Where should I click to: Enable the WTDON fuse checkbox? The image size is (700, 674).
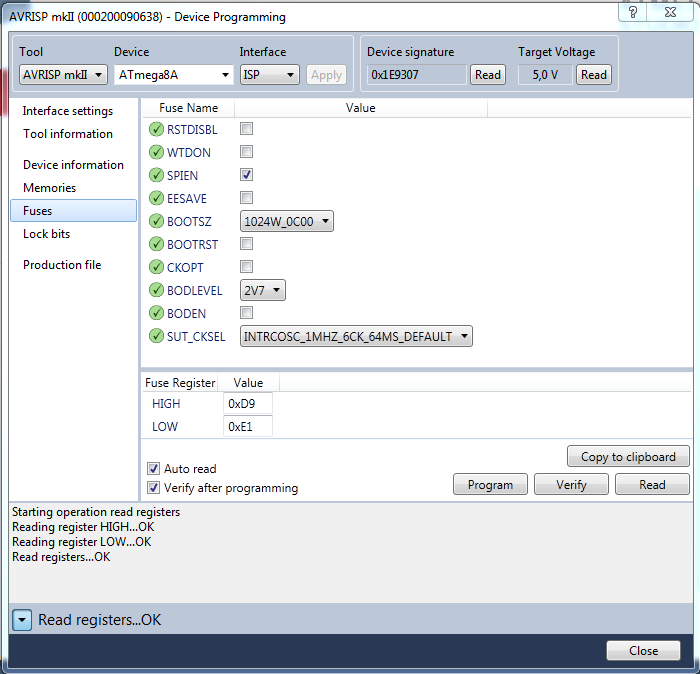(x=246, y=152)
